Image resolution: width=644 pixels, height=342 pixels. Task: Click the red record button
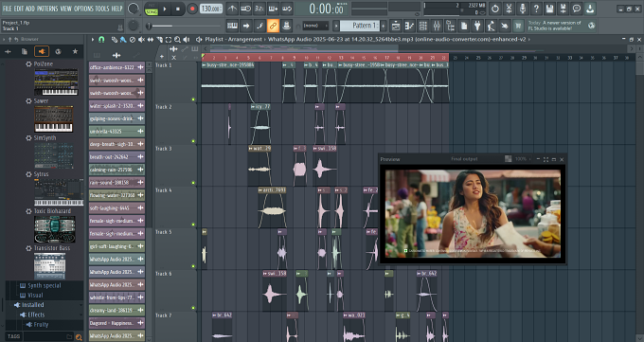[x=192, y=9]
